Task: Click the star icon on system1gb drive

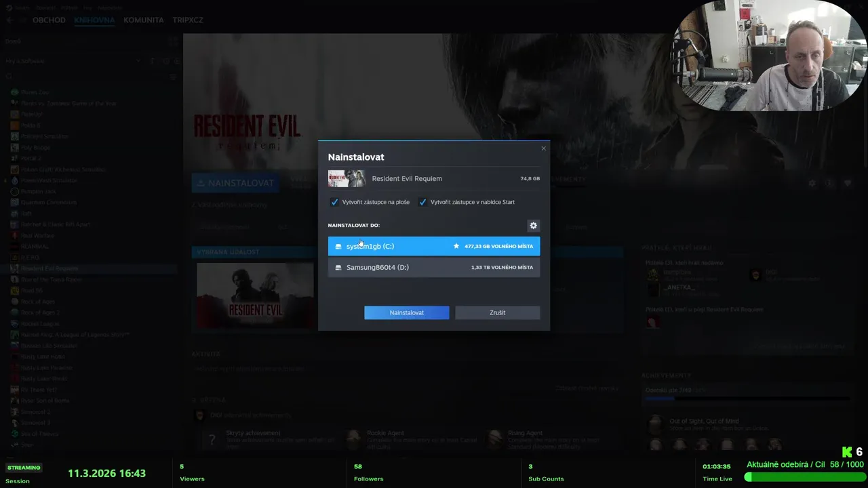Action: click(x=456, y=246)
